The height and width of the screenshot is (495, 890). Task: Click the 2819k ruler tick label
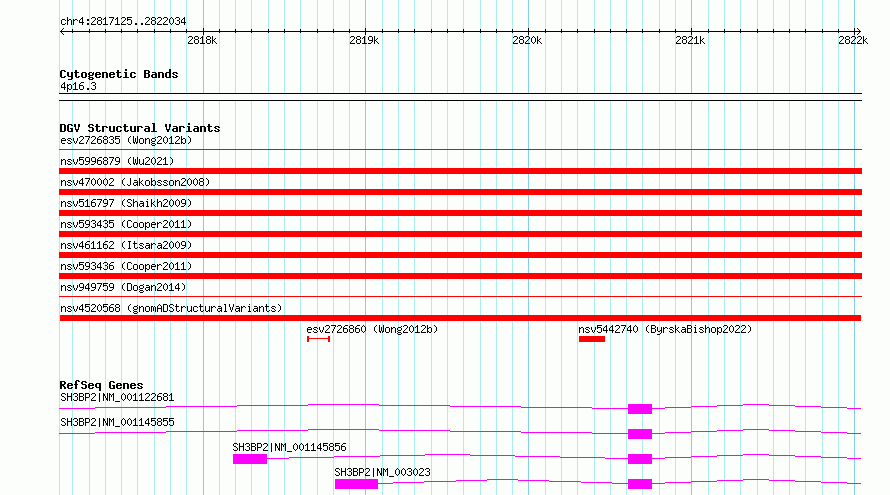364,40
